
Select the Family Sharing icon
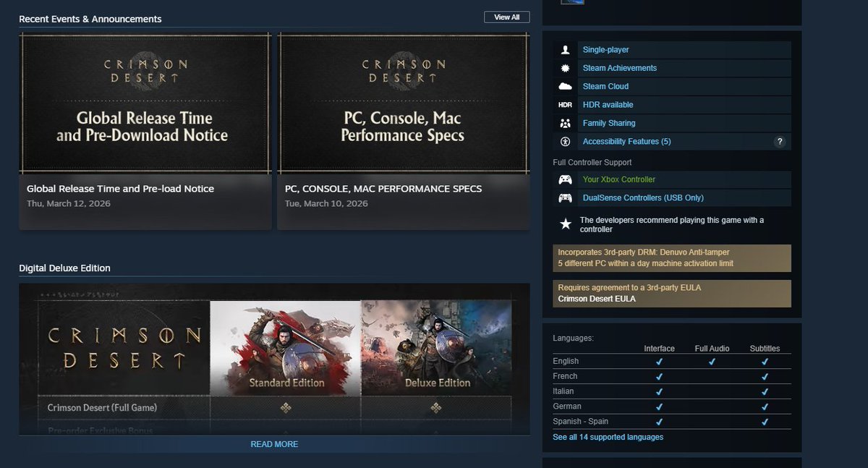coord(566,123)
